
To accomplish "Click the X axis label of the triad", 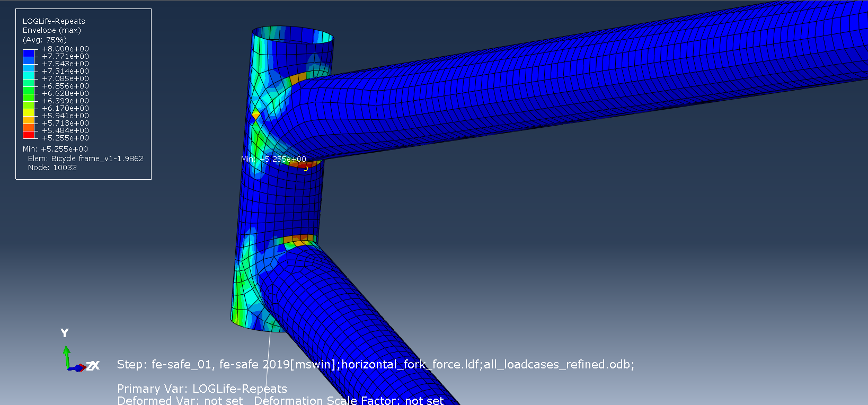I will [x=96, y=366].
